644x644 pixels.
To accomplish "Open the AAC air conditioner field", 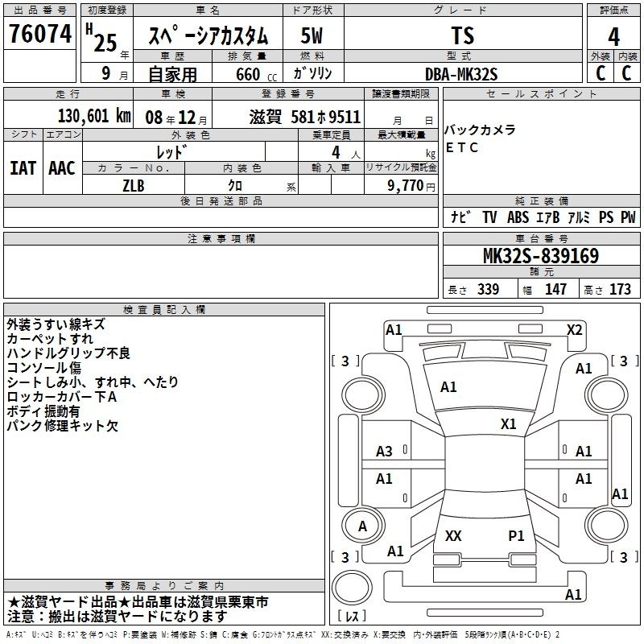I will point(62,167).
